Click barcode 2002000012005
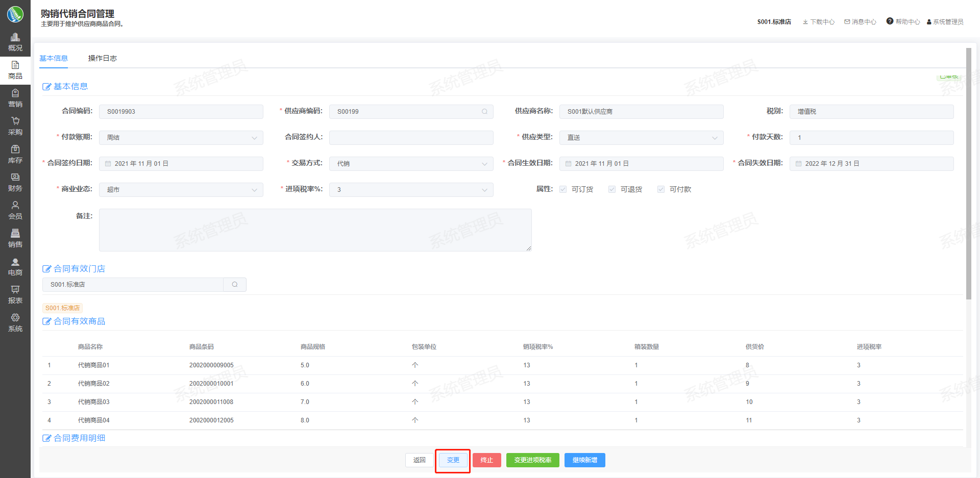 (211, 420)
